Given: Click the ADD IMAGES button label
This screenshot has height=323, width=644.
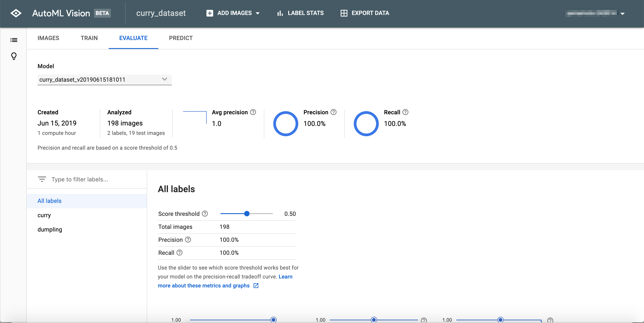Looking at the screenshot, I should 235,13.
